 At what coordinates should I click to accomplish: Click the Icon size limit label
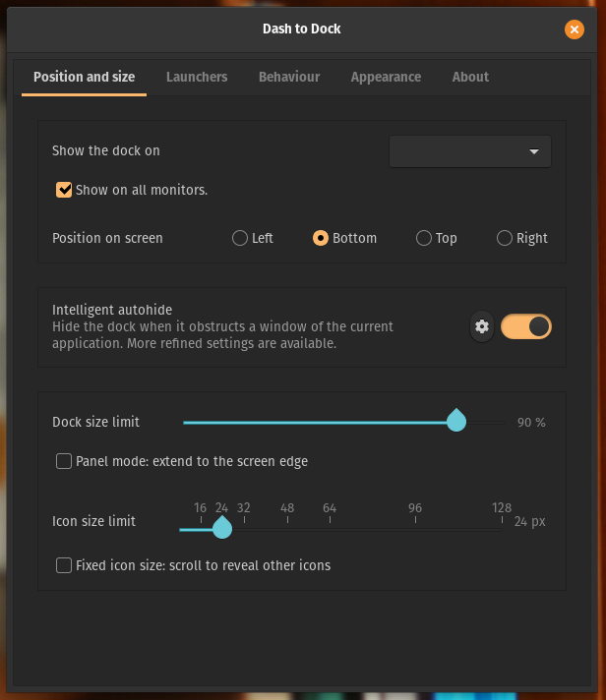point(93,521)
